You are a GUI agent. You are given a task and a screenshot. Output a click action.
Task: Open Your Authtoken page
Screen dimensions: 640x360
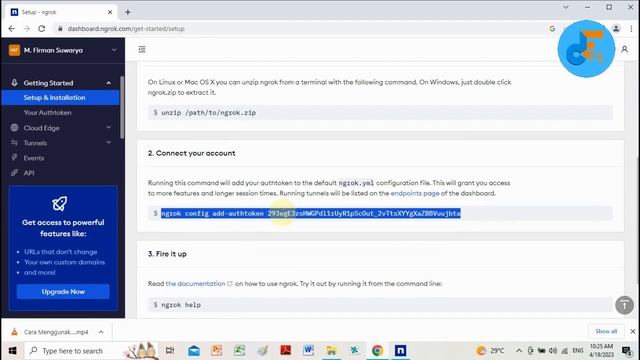pyautogui.click(x=47, y=113)
